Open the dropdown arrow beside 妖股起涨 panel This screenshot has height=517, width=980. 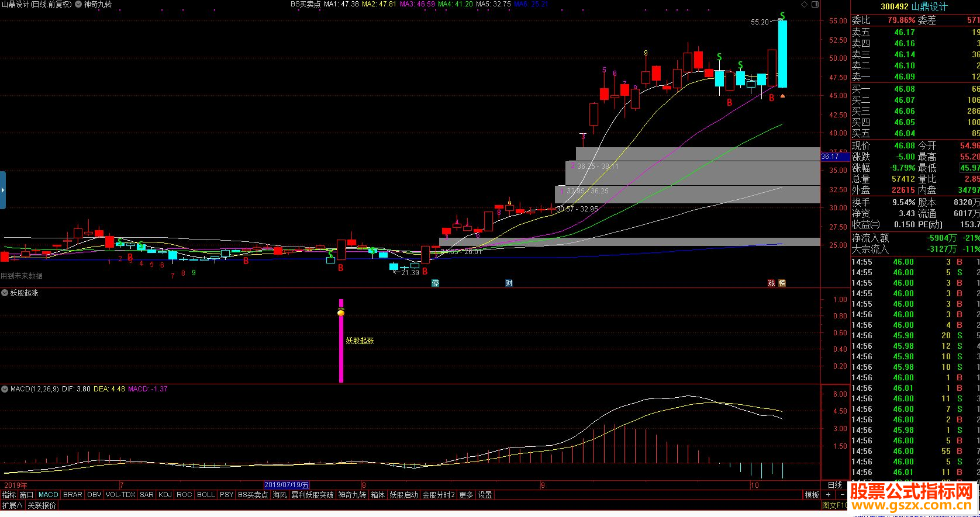5,293
